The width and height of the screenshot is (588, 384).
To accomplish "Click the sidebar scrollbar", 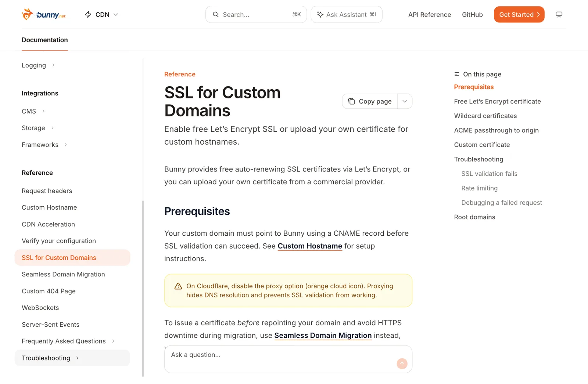I will tap(143, 288).
